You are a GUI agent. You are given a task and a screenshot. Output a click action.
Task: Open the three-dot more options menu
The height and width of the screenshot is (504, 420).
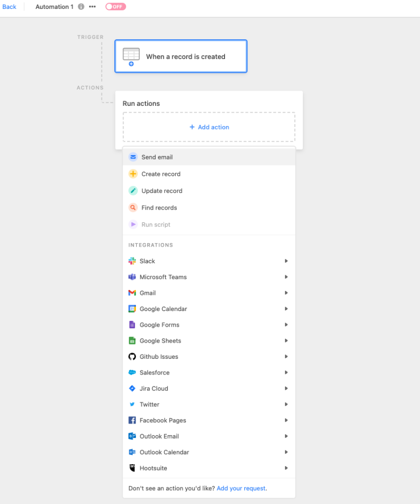coord(92,7)
